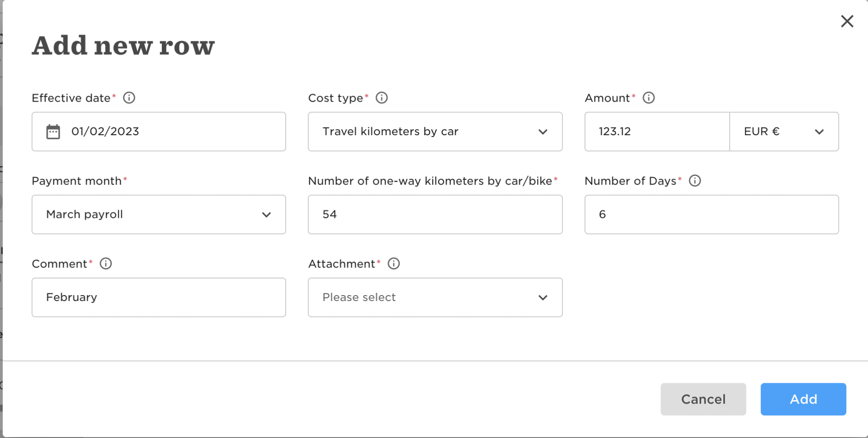Screen dimensions: 868x438
Task: Click the info icon next to Amount
Action: [649, 98]
